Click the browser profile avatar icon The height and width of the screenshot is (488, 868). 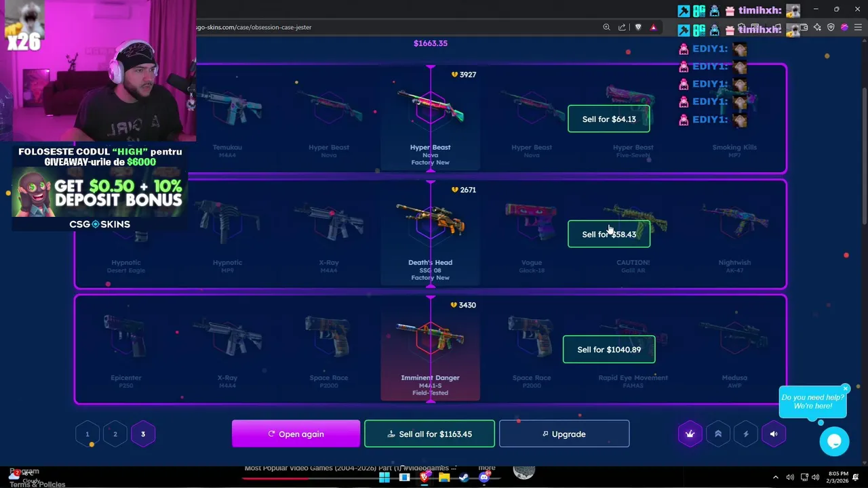click(844, 27)
